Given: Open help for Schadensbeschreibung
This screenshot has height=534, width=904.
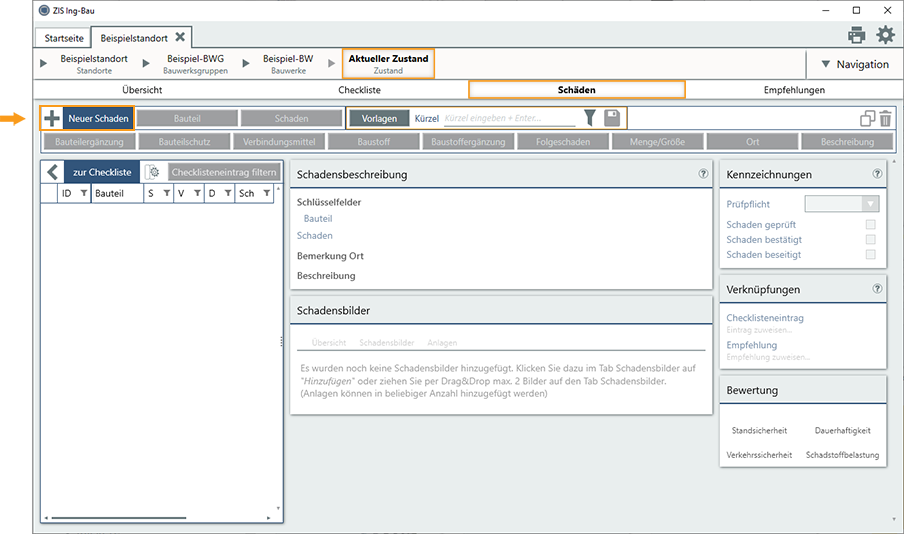Looking at the screenshot, I should [x=703, y=174].
